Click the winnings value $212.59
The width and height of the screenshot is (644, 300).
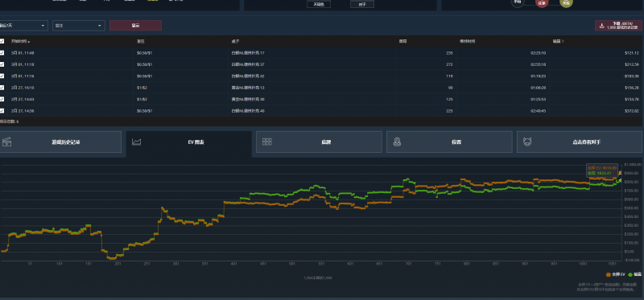[x=631, y=64]
